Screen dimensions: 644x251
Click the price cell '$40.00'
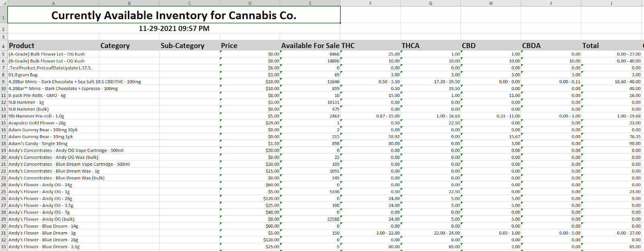250,212
